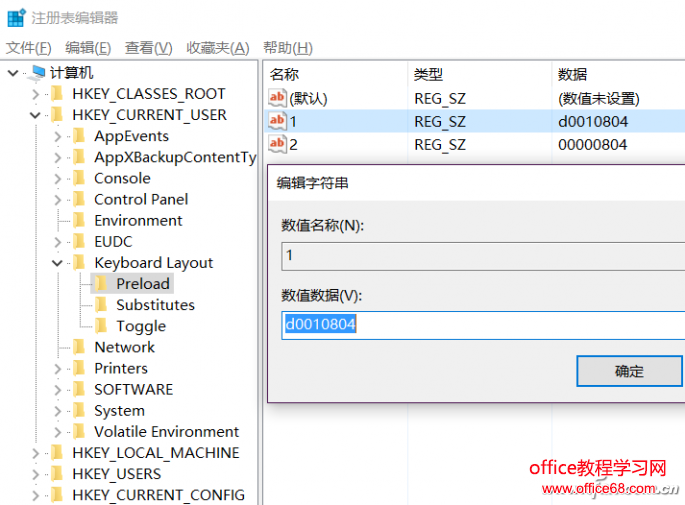Image resolution: width=685 pixels, height=505 pixels.
Task: Click the Printers folder icon
Action: coord(79,368)
